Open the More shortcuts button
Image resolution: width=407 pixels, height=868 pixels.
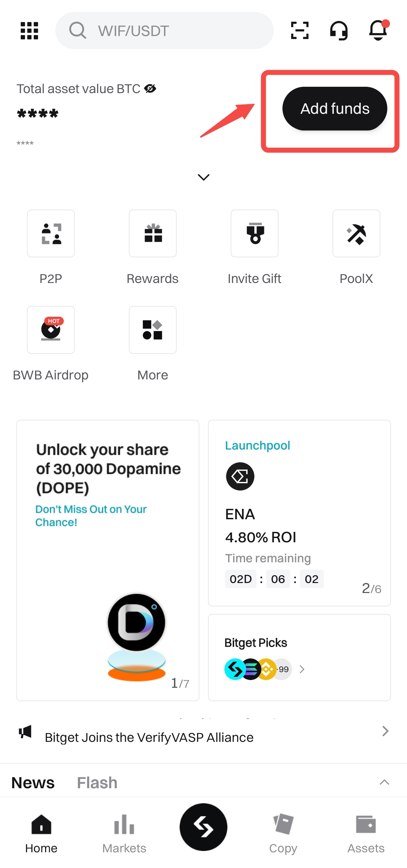(x=153, y=330)
